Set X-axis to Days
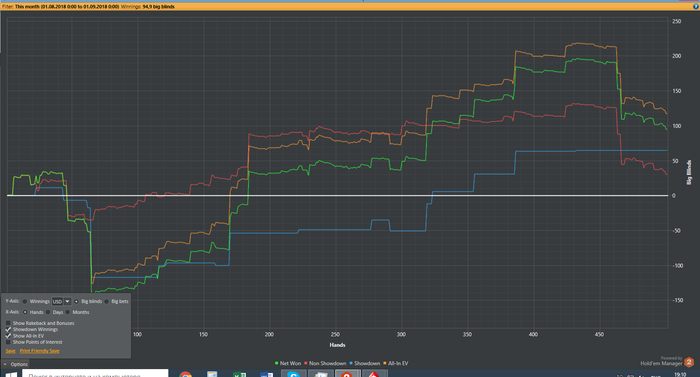700x377 pixels. click(x=48, y=312)
